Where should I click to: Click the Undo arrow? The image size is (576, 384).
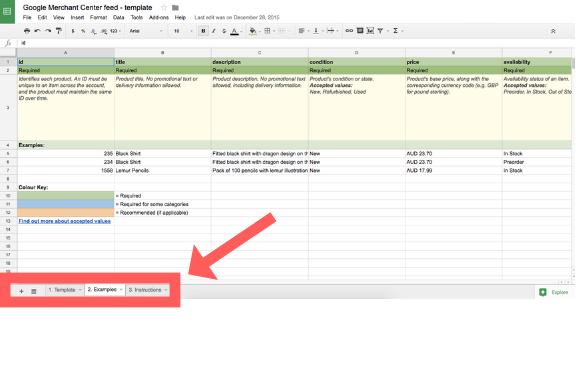pos(37,31)
